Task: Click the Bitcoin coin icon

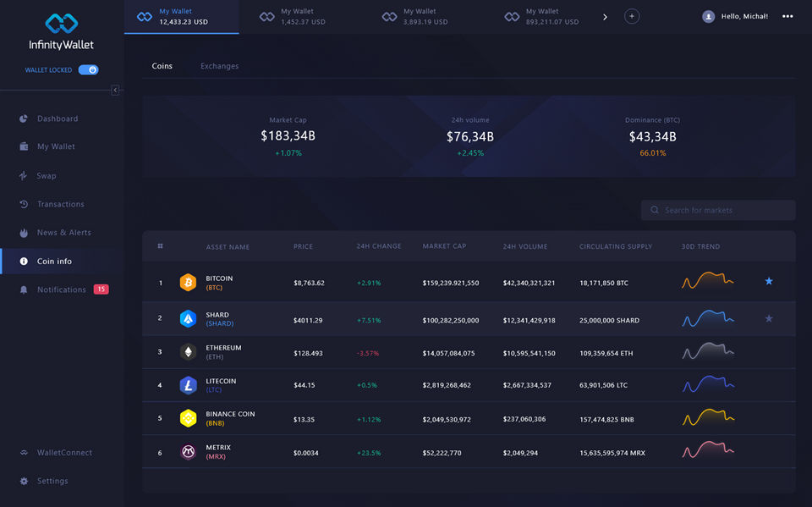Action: click(x=188, y=283)
